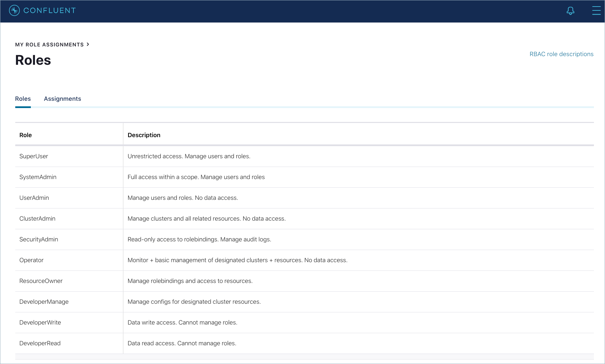This screenshot has height=364, width=605.
Task: Select the SuperUser role row
Action: point(34,156)
